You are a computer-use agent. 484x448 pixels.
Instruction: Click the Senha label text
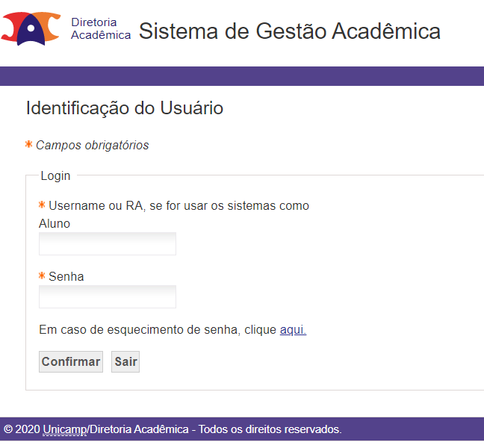coord(66,276)
